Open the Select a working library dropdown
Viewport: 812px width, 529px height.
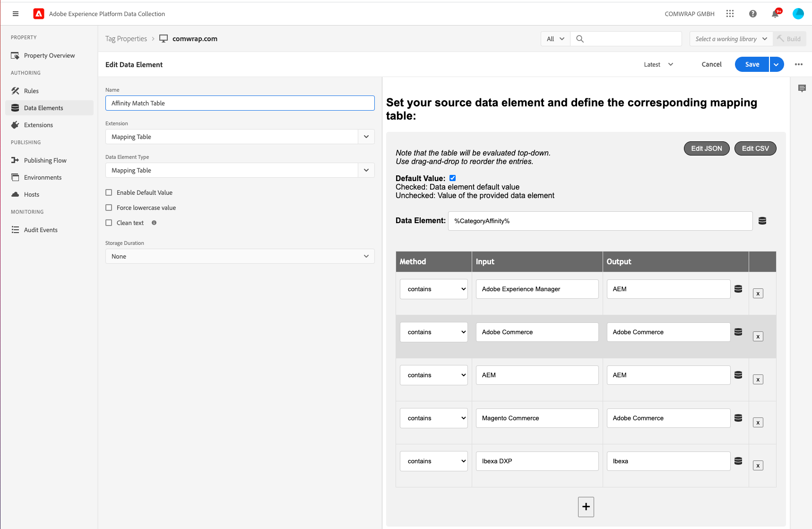pos(731,39)
